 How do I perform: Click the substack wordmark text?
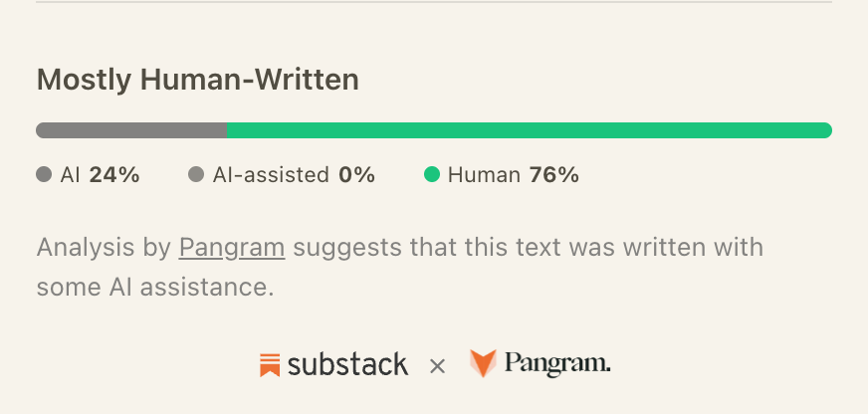pos(347,365)
